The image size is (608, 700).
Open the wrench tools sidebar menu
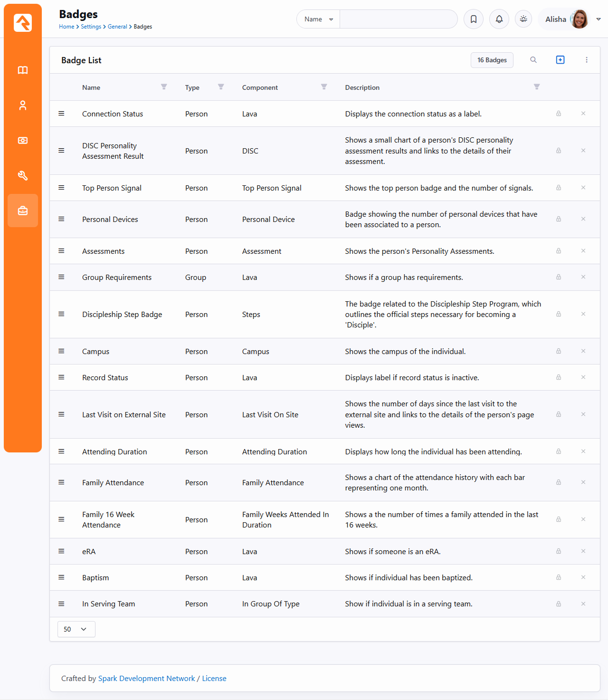(22, 176)
